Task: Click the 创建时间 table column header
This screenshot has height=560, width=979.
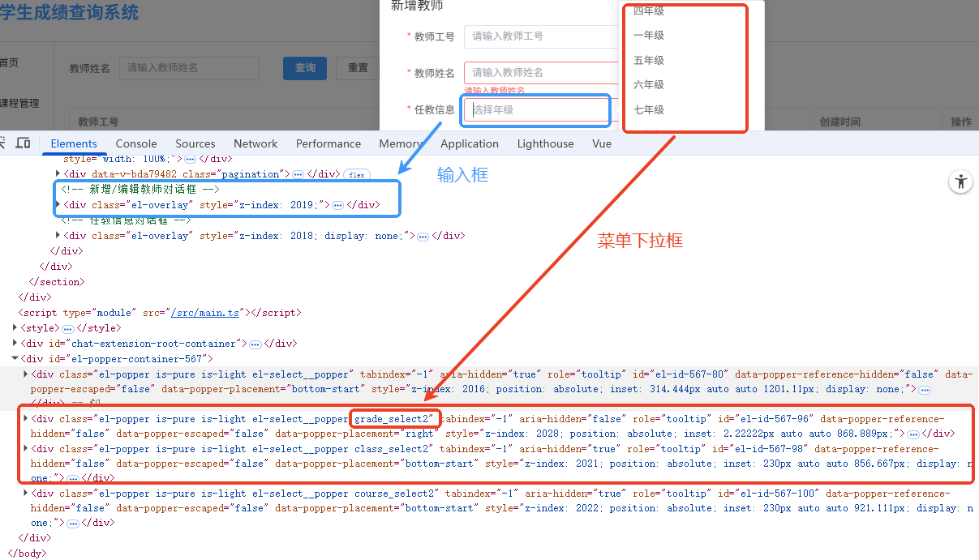Action: 839,122
